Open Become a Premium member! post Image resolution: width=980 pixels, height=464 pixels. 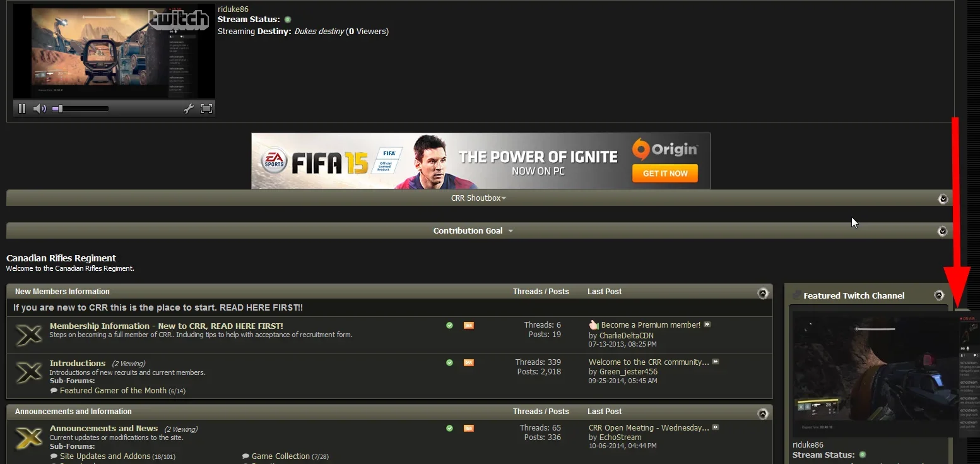point(651,325)
